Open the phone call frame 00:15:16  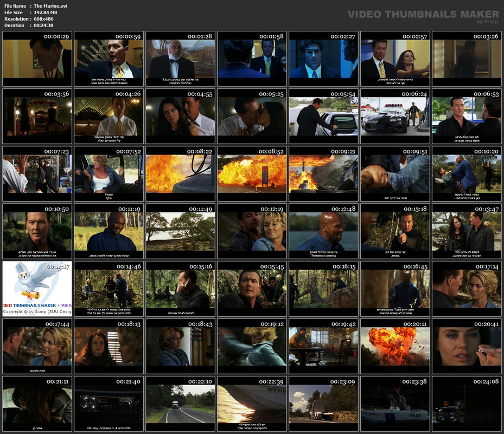180,289
